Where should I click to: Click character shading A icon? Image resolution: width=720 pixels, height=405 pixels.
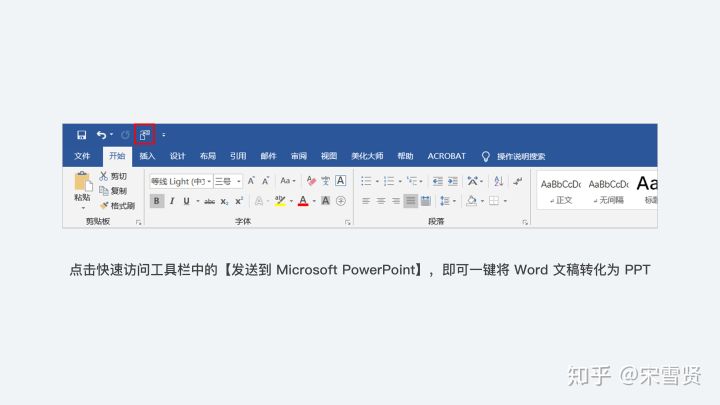point(325,201)
